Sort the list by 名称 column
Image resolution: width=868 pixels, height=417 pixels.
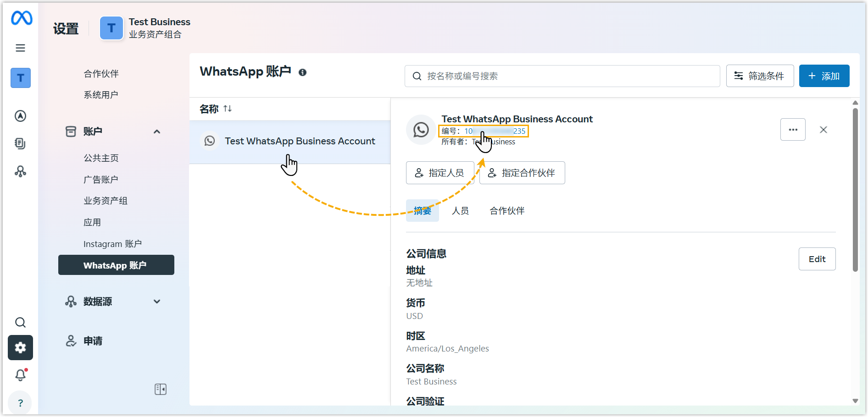pyautogui.click(x=228, y=109)
